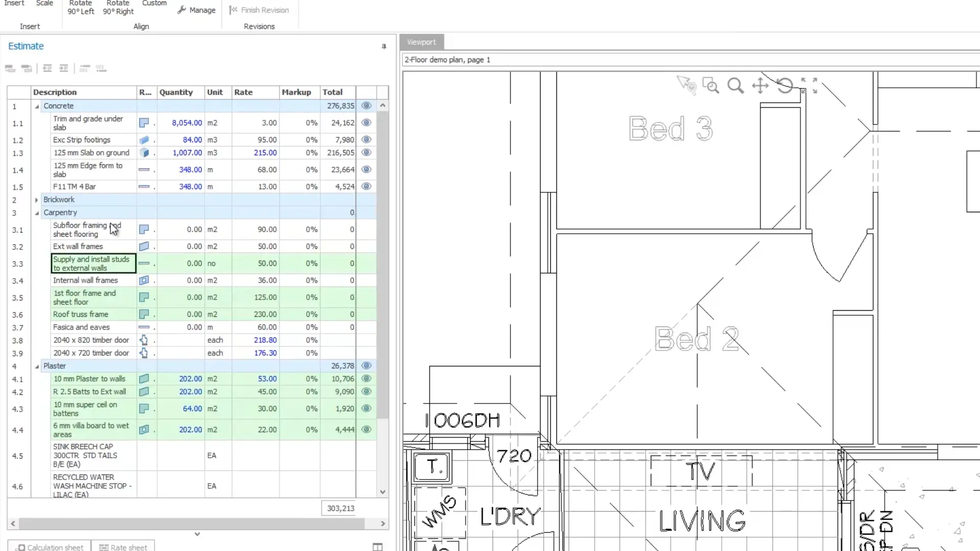The width and height of the screenshot is (980, 551).
Task: Click the Estimate horizontal scrollbar
Action: (x=192, y=523)
